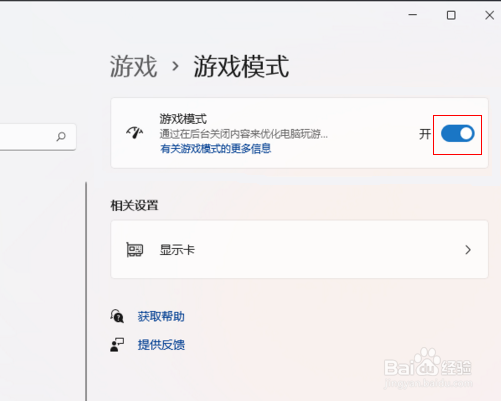Open 有关游戏模式的更多信息 link

coord(216,148)
